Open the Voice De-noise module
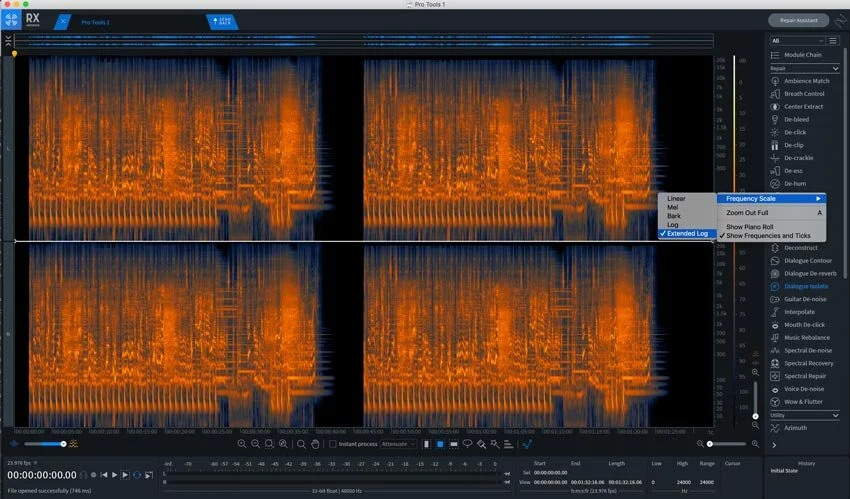The image size is (850, 499). coord(797,389)
